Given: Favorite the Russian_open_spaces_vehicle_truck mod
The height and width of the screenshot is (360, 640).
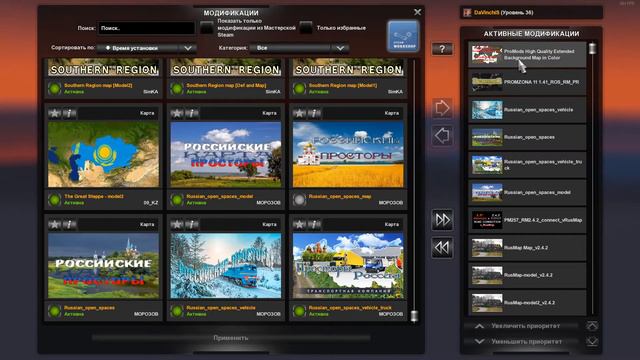Looking at the screenshot, I should (x=299, y=224).
